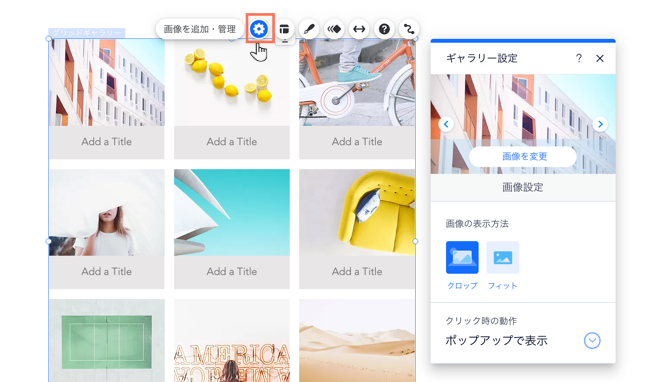
Task: Select the クロップ display option
Action: click(462, 257)
